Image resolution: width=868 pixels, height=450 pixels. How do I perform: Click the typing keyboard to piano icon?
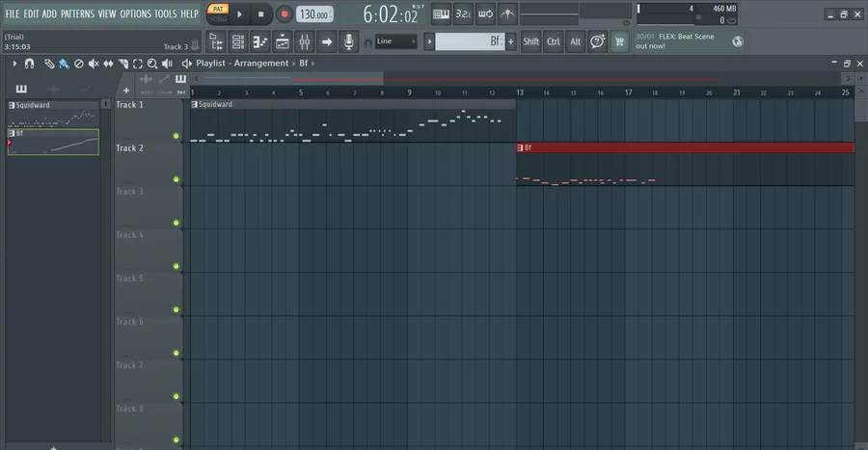pos(441,14)
